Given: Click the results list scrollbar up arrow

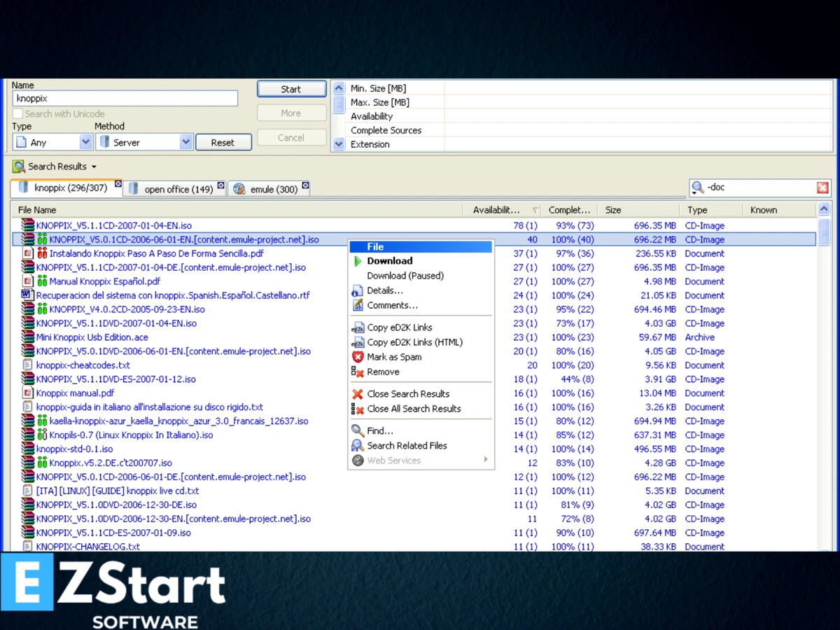Looking at the screenshot, I should (823, 209).
